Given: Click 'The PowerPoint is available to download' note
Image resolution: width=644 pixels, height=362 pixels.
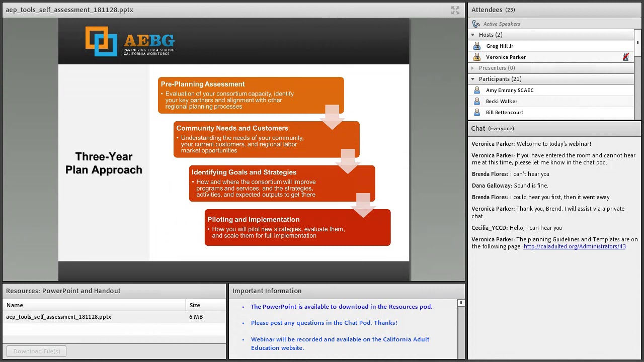Looking at the screenshot, I should click(x=341, y=307).
